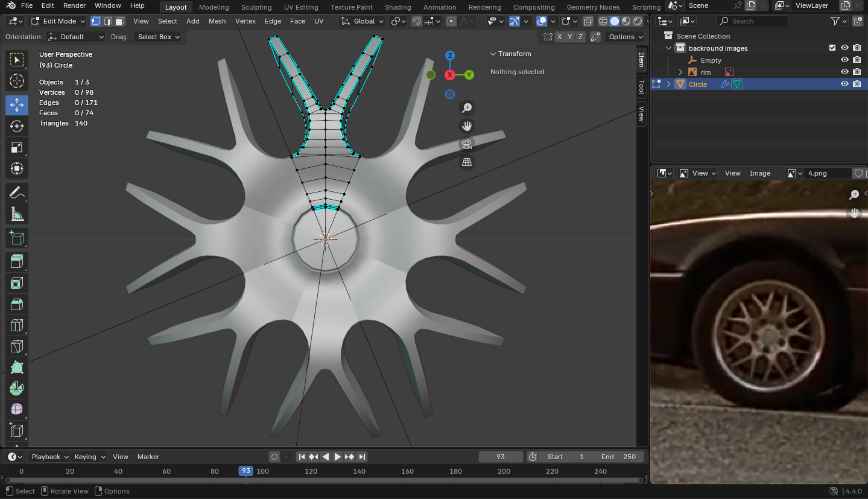
Task: Uncheck backround images collection checkbox
Action: 832,48
